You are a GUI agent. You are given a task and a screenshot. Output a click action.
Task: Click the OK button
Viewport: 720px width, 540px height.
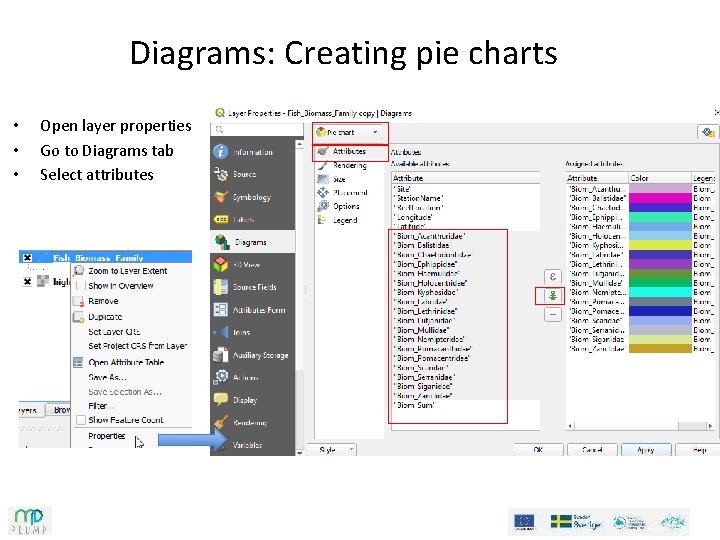pyautogui.click(x=538, y=450)
